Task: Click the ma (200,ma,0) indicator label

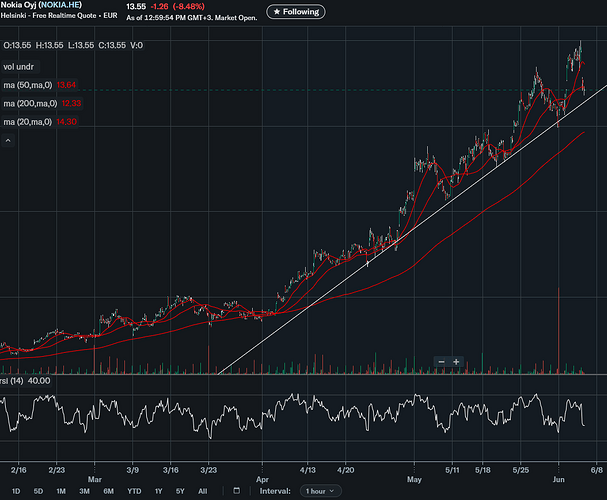Action: [x=30, y=103]
